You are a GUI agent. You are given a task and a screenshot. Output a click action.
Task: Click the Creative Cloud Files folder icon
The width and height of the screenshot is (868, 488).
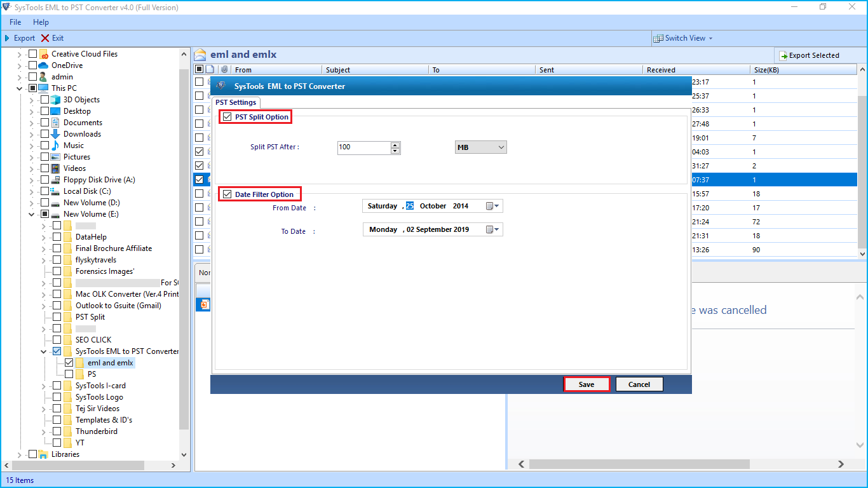click(44, 54)
